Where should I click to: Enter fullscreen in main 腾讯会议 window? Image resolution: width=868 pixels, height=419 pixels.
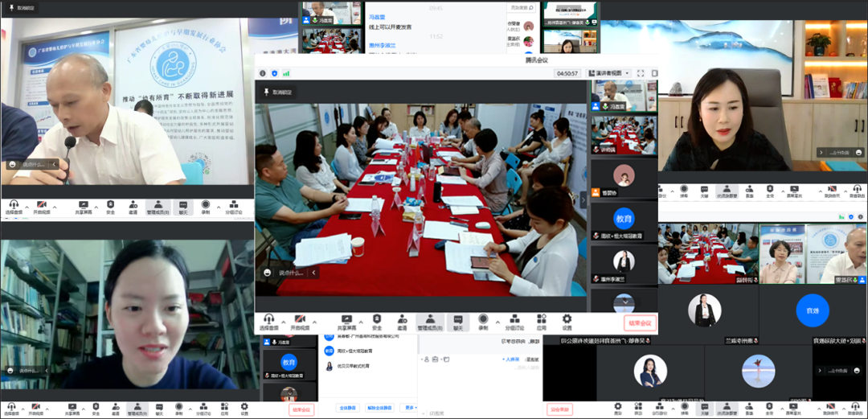click(641, 73)
